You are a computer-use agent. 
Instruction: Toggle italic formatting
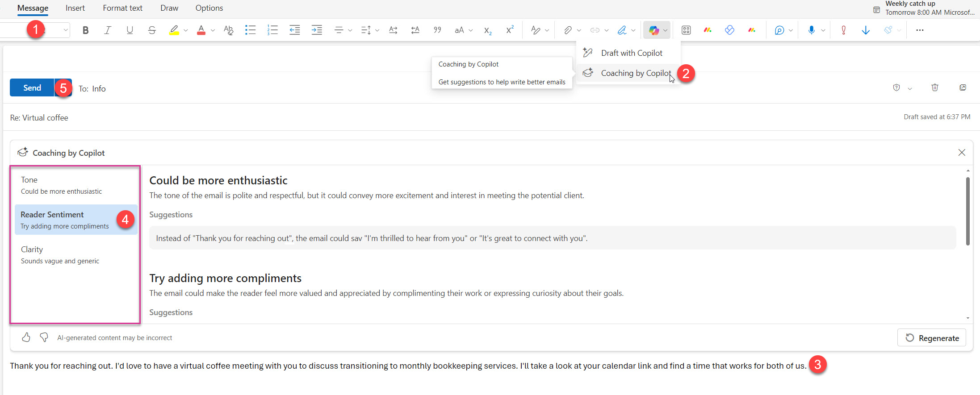(108, 30)
